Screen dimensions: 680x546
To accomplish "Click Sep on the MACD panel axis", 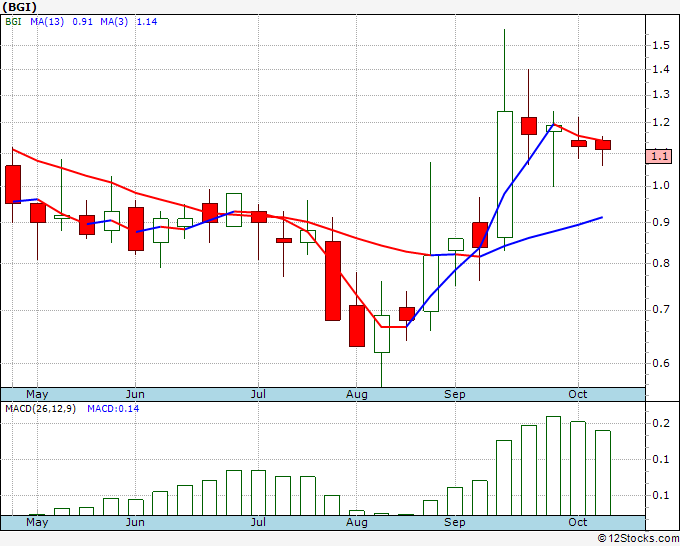I will 454,522.
